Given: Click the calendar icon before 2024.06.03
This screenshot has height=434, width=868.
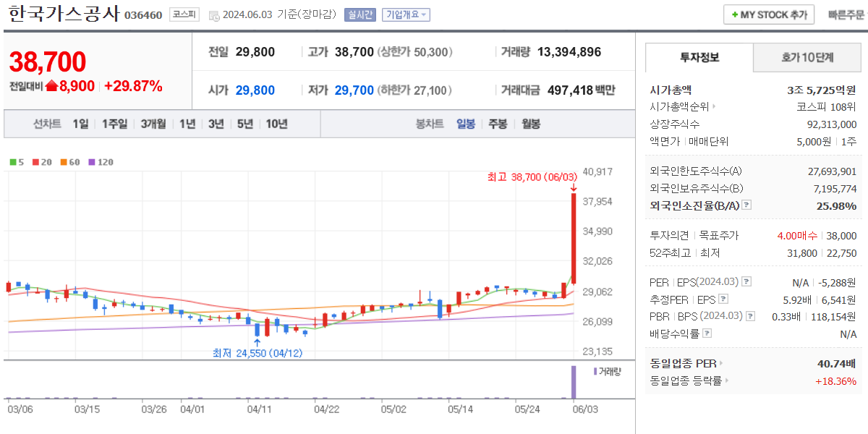Looking at the screenshot, I should coord(213,15).
